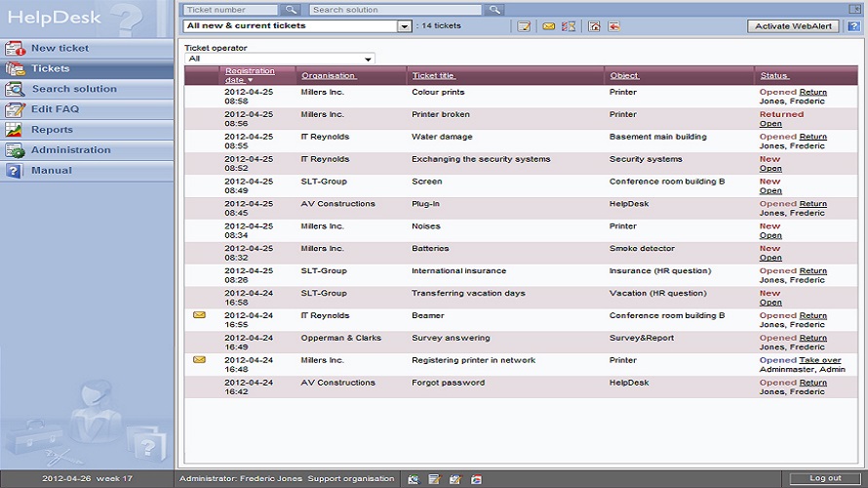This screenshot has height=488, width=868.
Task: Open the Edit FAQ menu item
Action: click(87, 109)
